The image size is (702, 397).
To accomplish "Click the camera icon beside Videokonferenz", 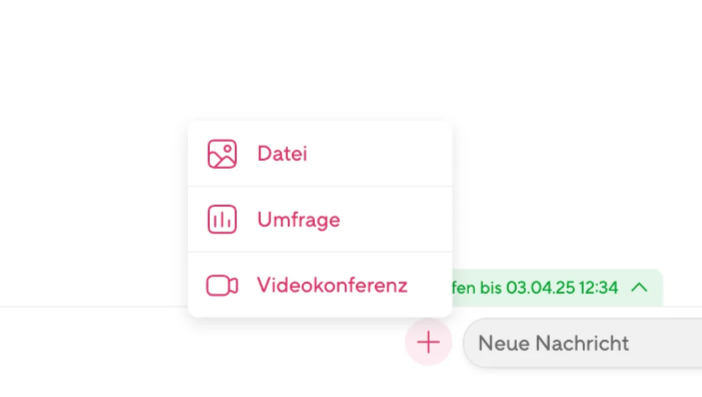I will (222, 285).
